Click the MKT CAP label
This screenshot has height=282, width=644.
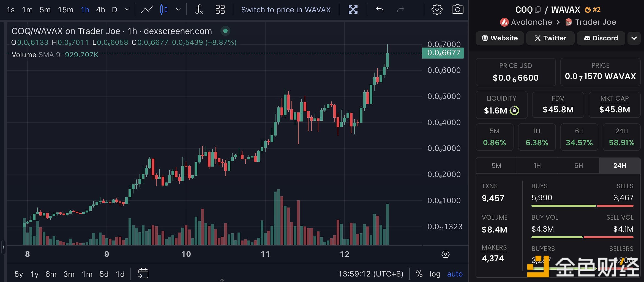tap(615, 98)
